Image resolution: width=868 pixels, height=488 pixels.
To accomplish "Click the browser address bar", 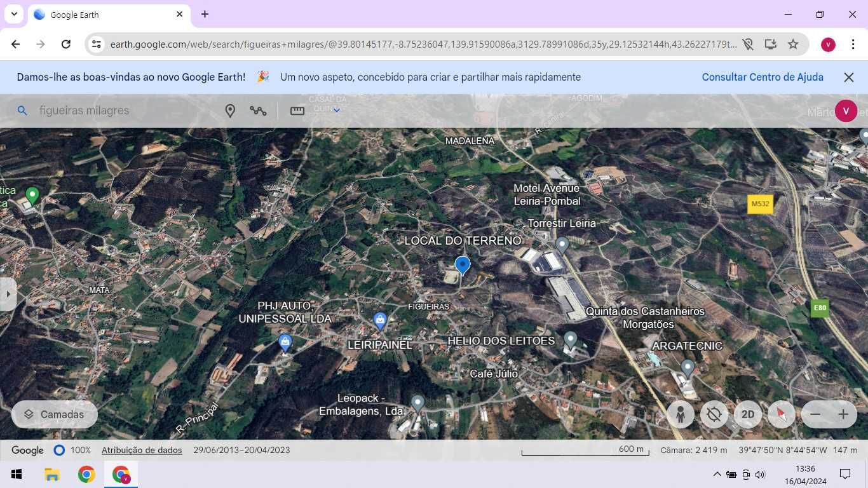I will (x=423, y=44).
